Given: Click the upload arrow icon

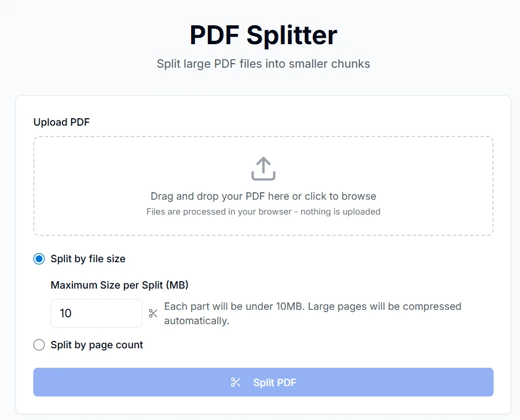Looking at the screenshot, I should 263,168.
